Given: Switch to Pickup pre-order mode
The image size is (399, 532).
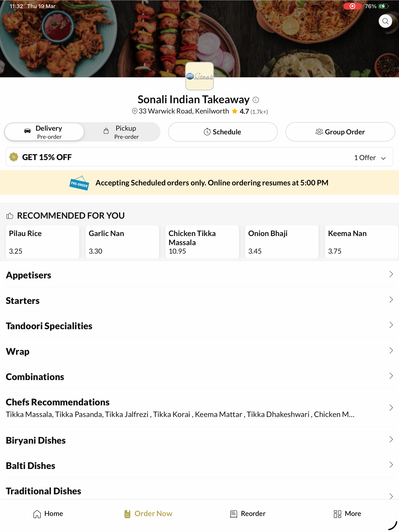Looking at the screenshot, I should 122,132.
